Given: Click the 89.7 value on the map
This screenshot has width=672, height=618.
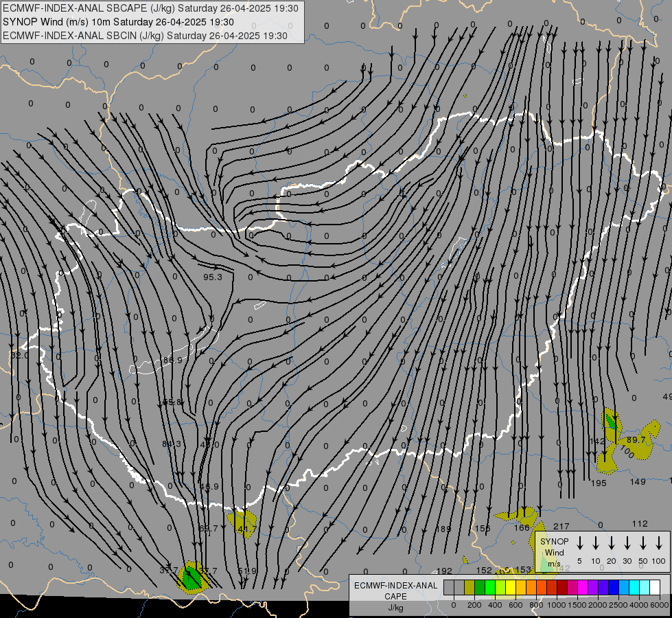Looking at the screenshot, I should (x=636, y=440).
